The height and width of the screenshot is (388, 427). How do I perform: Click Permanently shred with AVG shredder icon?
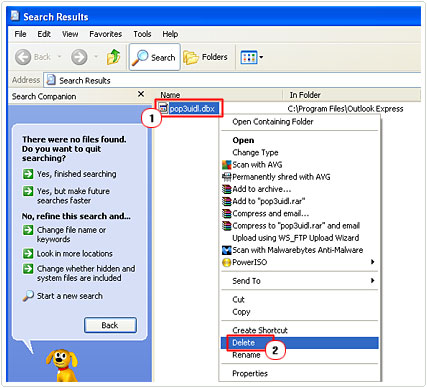pos(227,177)
